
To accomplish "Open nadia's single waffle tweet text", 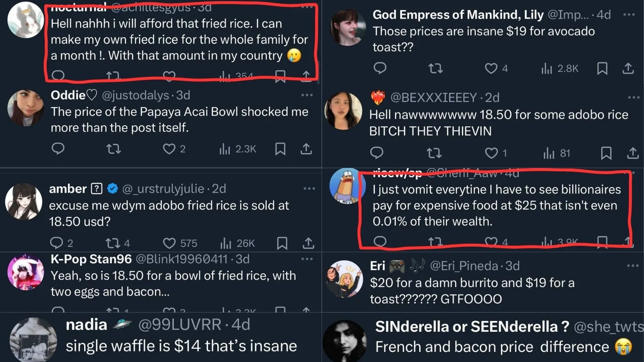I will pyautogui.click(x=181, y=346).
